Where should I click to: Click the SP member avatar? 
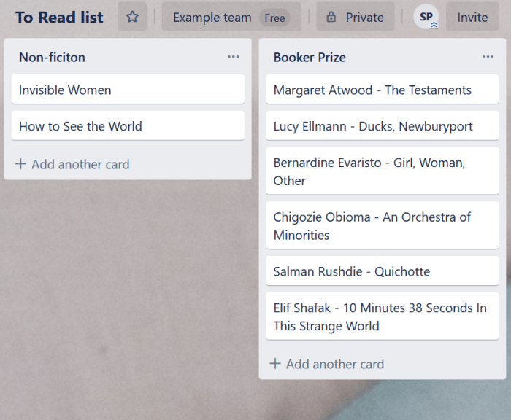coord(426,17)
